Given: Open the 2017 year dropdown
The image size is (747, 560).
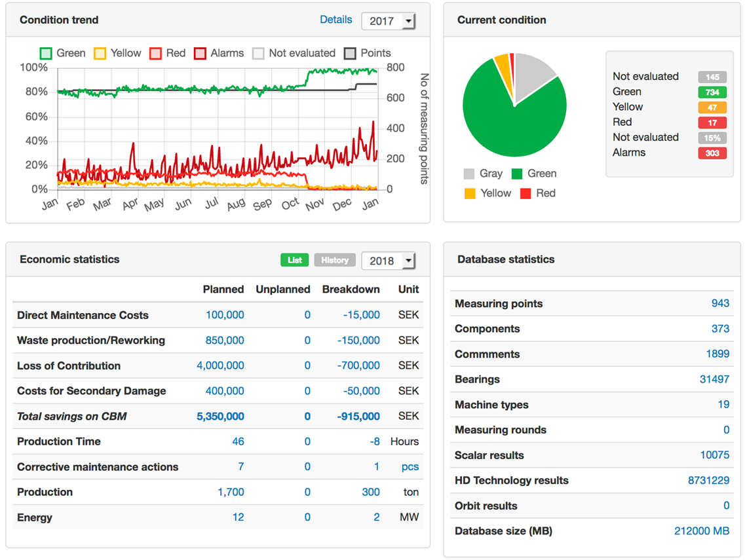Looking at the screenshot, I should [x=388, y=21].
